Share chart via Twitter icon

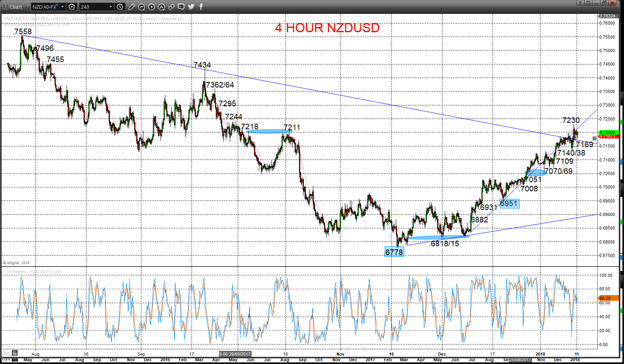(191, 7)
